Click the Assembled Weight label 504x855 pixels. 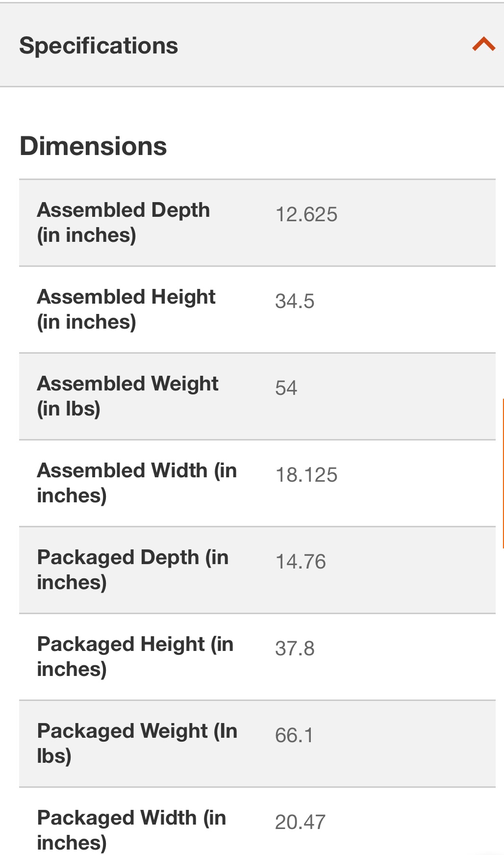coord(128,396)
